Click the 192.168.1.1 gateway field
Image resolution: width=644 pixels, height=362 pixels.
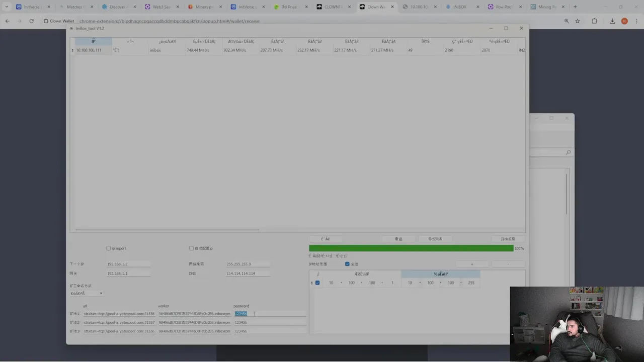tap(128, 274)
